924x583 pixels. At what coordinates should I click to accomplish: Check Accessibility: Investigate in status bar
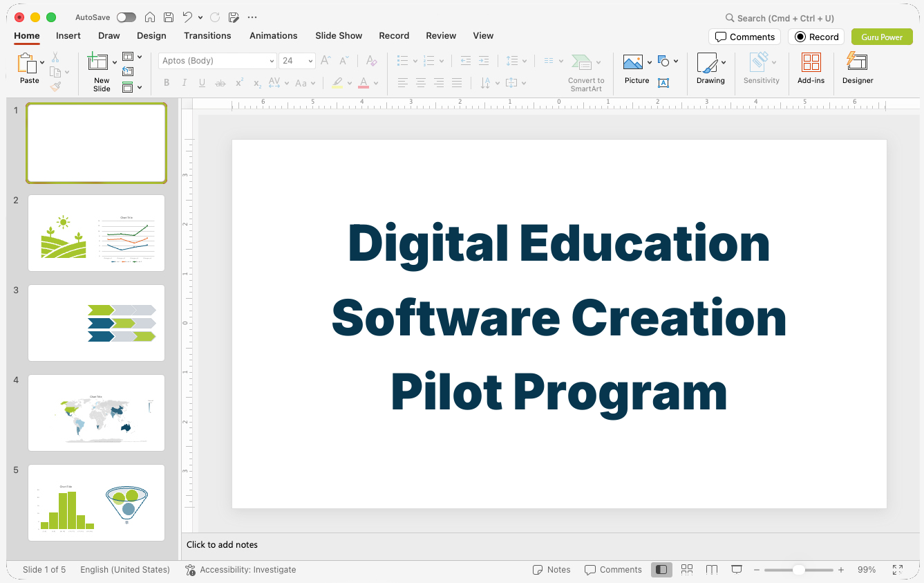(241, 570)
